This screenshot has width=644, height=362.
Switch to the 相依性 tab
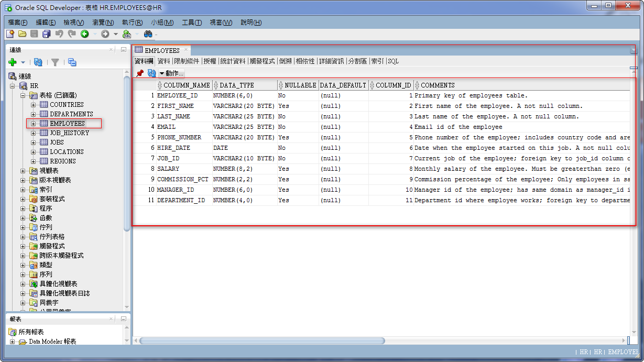point(305,61)
